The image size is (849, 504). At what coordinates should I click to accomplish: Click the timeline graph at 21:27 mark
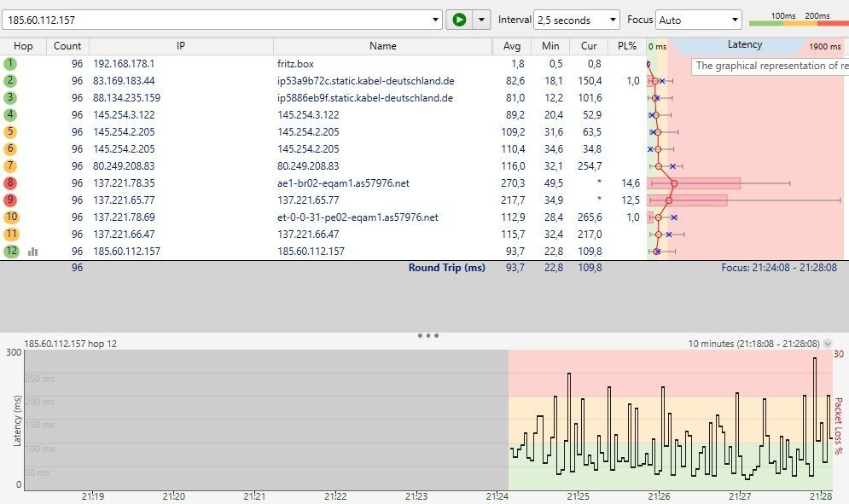[740, 420]
